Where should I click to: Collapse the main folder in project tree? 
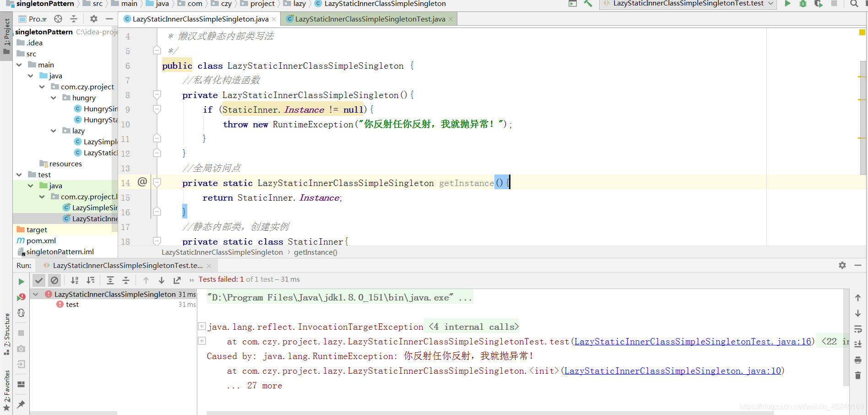click(19, 65)
